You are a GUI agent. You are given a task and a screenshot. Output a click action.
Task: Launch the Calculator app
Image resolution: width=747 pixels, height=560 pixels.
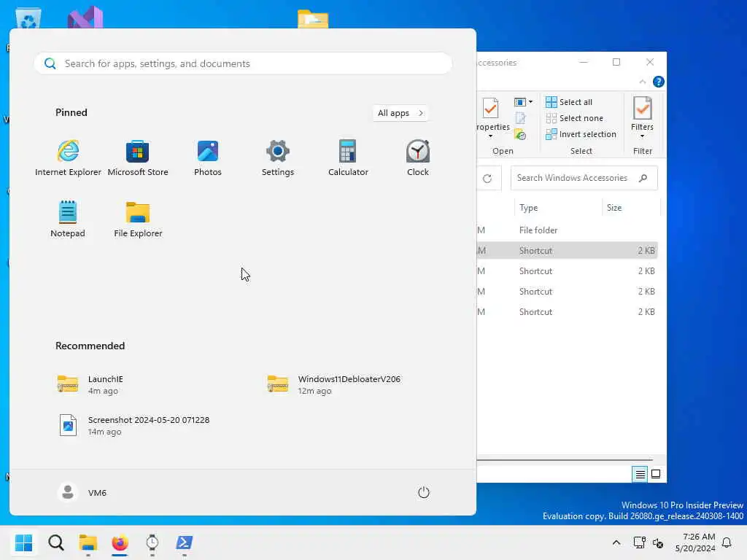(348, 158)
